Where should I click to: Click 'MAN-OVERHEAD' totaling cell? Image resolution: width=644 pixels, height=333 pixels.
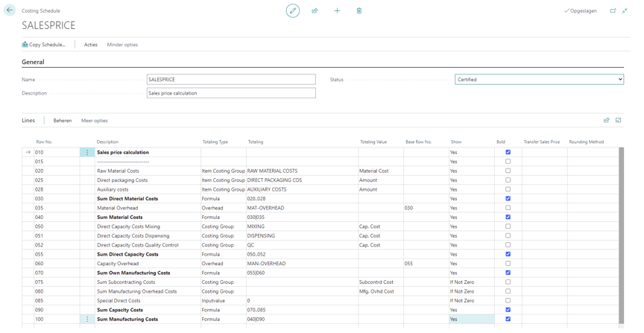click(x=302, y=264)
